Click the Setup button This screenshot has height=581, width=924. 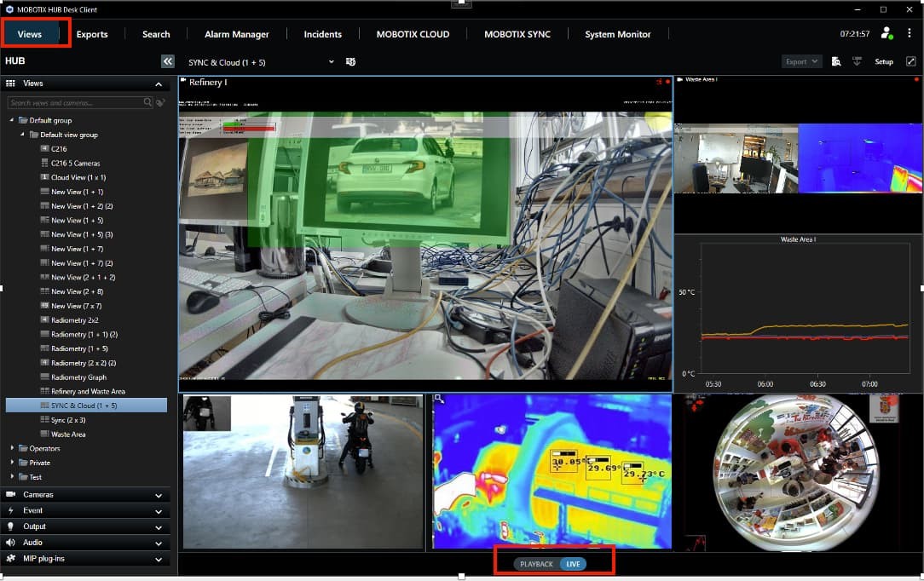tap(883, 61)
